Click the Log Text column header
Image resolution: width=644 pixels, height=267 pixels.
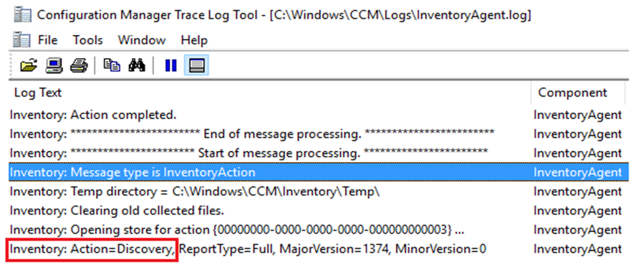click(269, 93)
